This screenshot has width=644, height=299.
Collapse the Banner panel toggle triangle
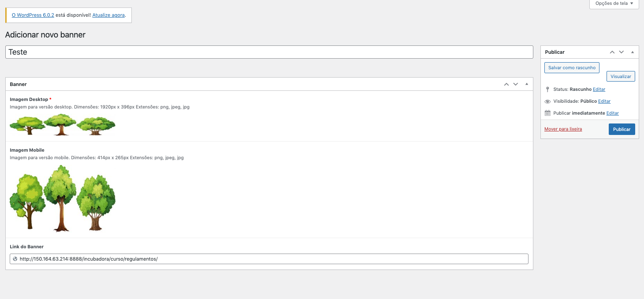click(526, 84)
